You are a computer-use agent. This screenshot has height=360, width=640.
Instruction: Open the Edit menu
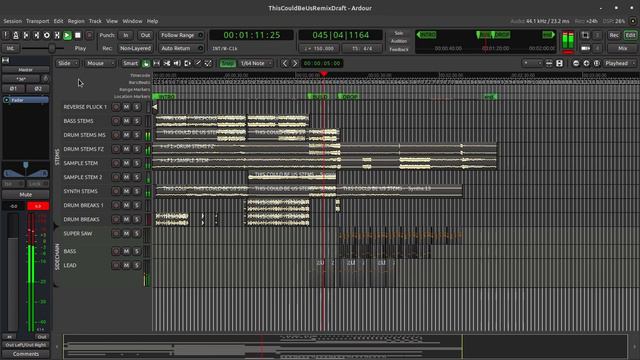click(x=58, y=21)
